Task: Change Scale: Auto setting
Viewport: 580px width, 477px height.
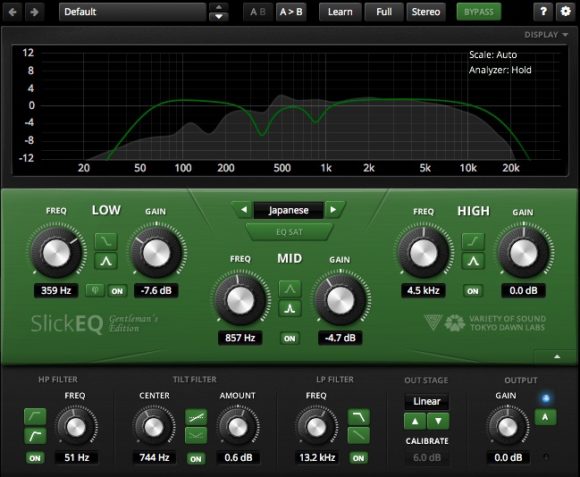Action: click(493, 55)
